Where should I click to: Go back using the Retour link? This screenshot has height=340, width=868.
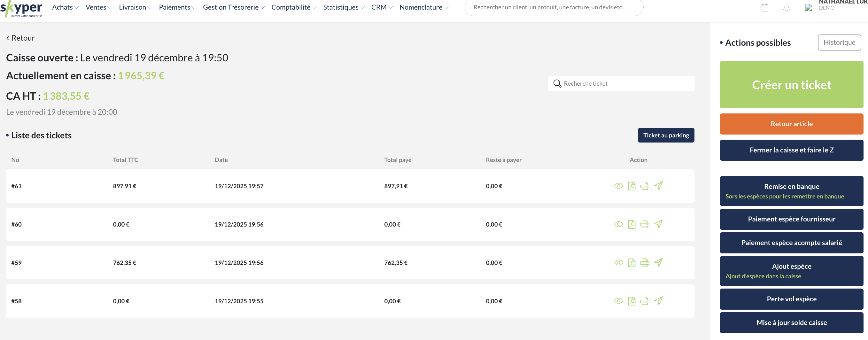[20, 38]
